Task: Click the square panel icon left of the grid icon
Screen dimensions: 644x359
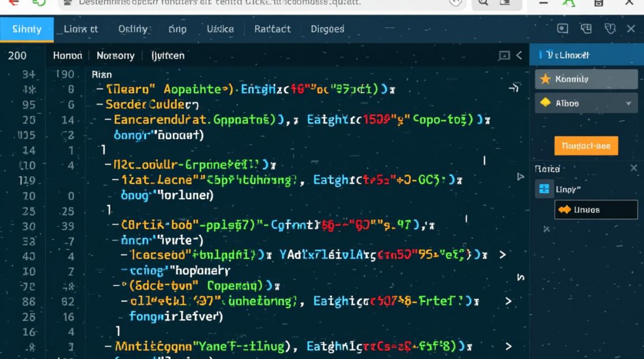Action: pos(563,29)
